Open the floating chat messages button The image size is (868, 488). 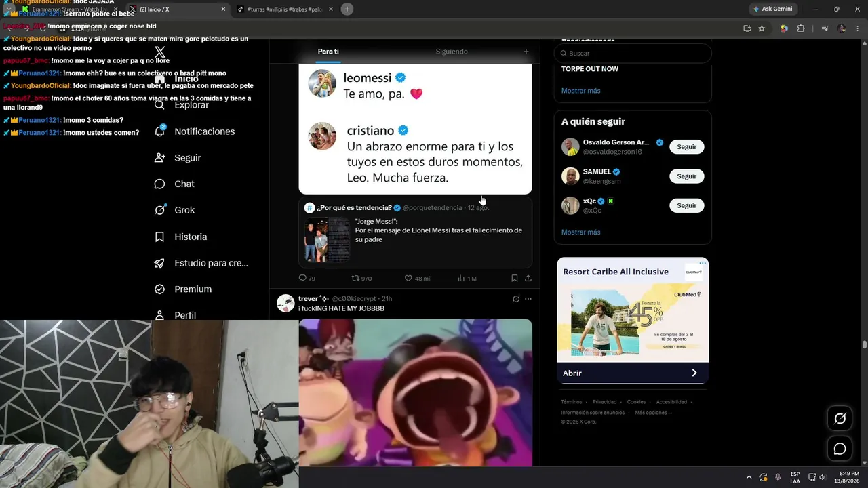point(840,449)
